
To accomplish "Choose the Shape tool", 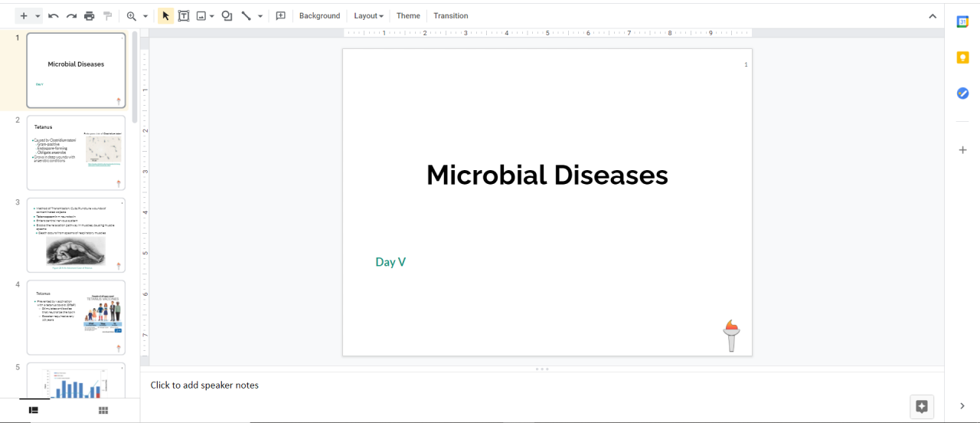I will coord(227,16).
